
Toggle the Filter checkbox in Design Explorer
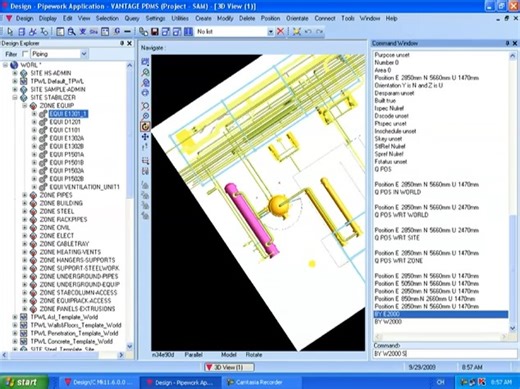25,54
